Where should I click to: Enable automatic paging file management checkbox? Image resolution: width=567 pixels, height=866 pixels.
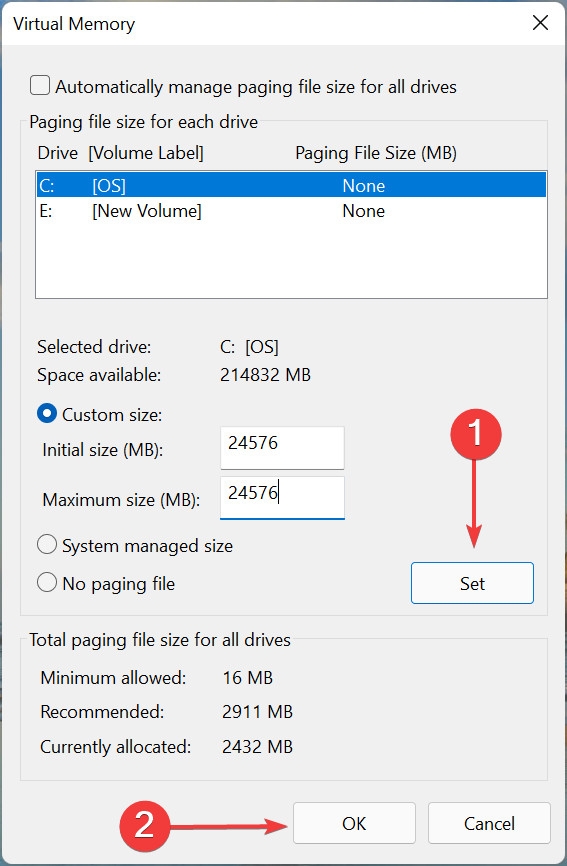pyautogui.click(x=40, y=86)
